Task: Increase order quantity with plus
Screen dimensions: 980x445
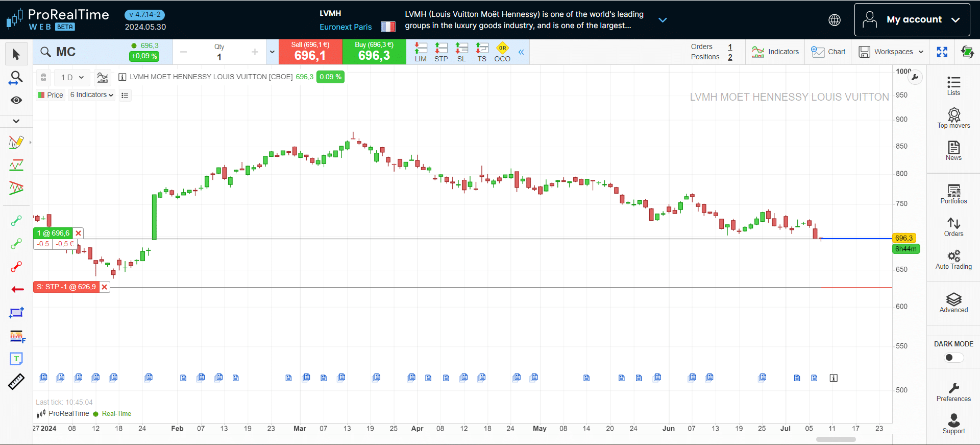Action: coord(255,52)
